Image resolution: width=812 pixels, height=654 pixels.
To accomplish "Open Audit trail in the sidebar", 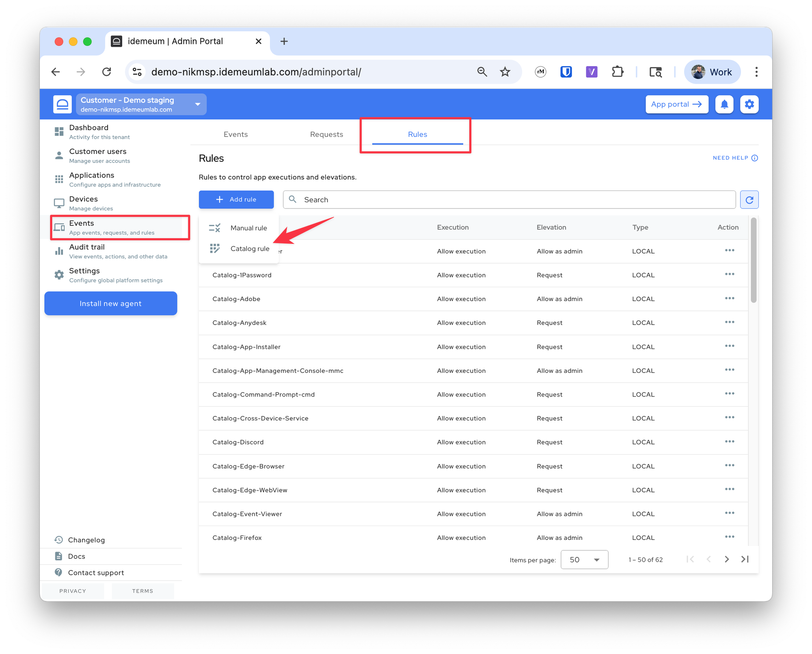I will pos(118,251).
